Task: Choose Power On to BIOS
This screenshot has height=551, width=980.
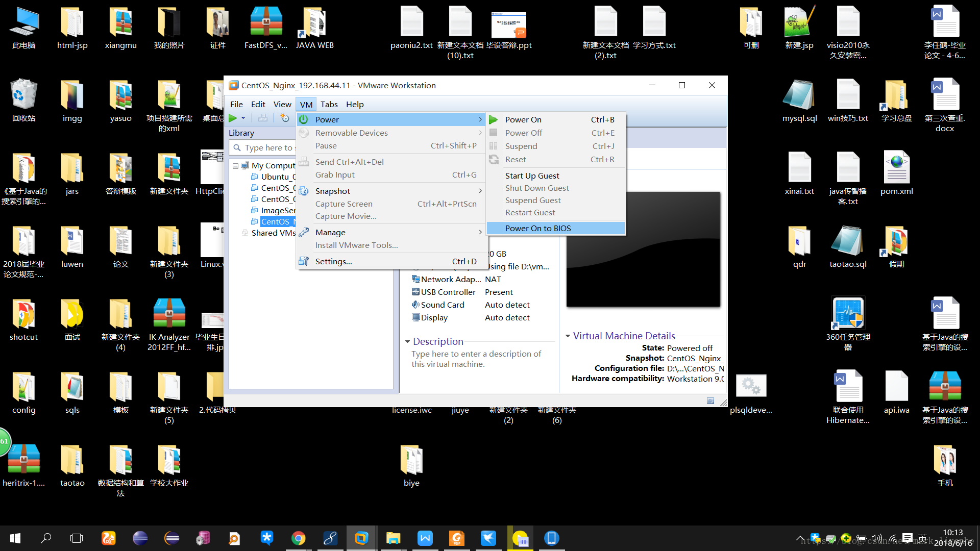Action: tap(556, 228)
